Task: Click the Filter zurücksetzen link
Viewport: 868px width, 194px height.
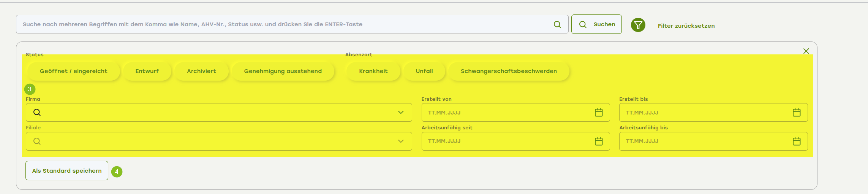Action: [x=686, y=26]
